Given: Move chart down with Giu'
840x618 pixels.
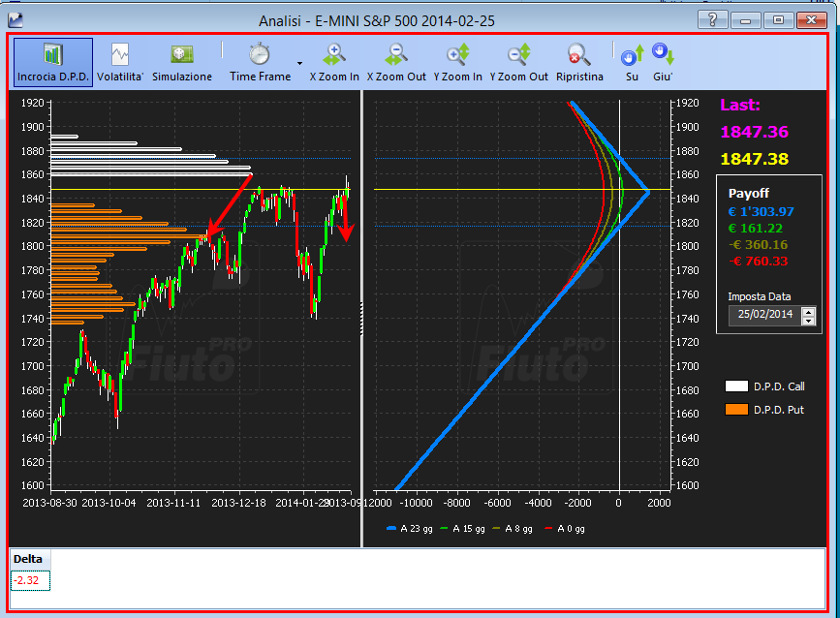Looking at the screenshot, I should [x=662, y=62].
